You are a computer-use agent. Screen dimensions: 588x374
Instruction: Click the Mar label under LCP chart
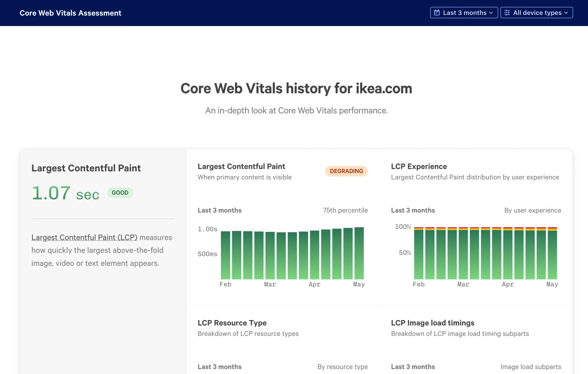click(x=270, y=284)
